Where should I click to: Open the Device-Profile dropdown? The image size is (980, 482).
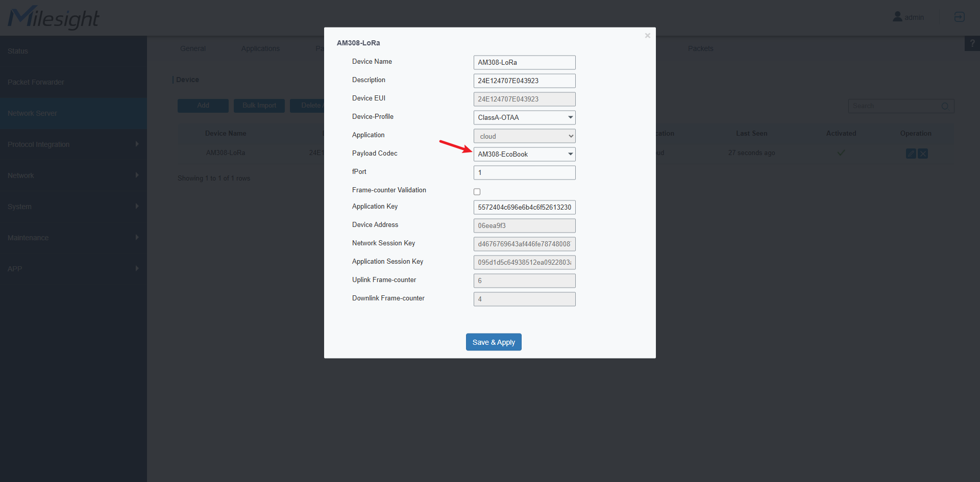click(524, 117)
